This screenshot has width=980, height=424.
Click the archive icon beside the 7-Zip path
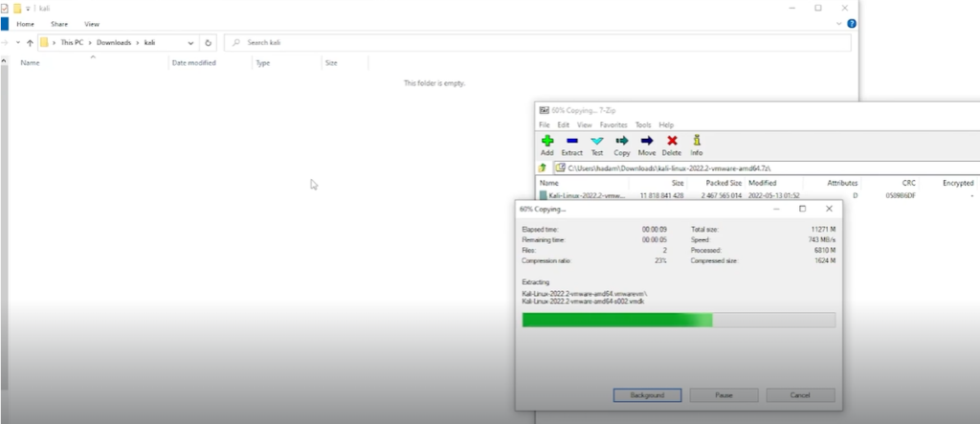point(561,167)
